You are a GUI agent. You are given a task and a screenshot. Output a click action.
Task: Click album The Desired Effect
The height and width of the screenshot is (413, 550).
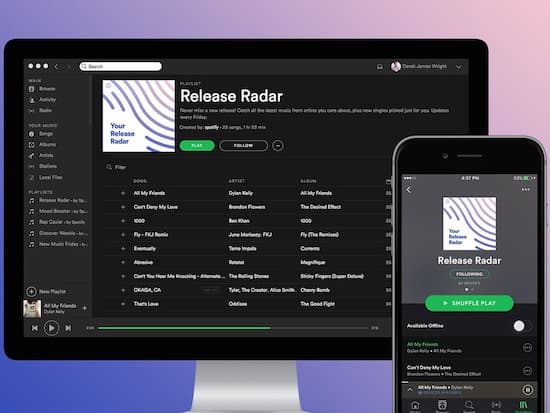(x=321, y=207)
